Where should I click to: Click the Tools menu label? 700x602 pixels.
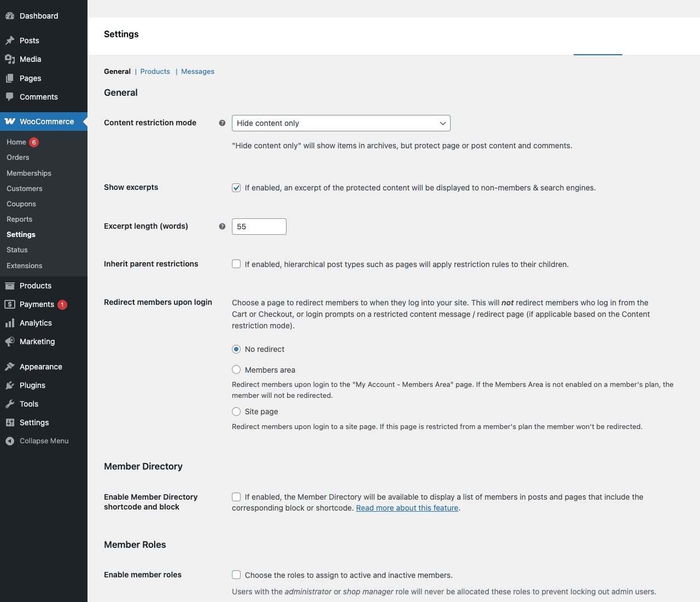(x=29, y=404)
